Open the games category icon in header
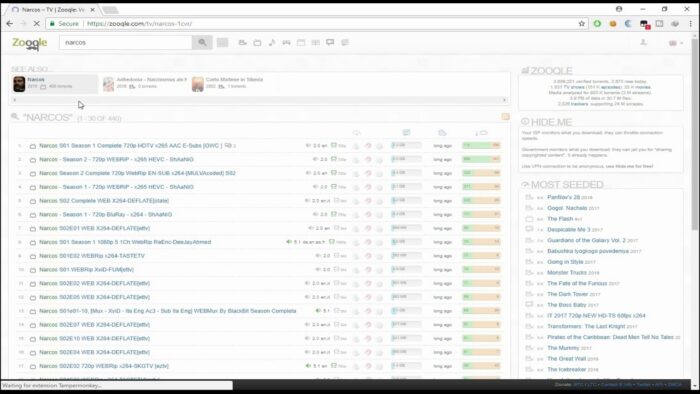This screenshot has height=394, width=700. coord(286,42)
